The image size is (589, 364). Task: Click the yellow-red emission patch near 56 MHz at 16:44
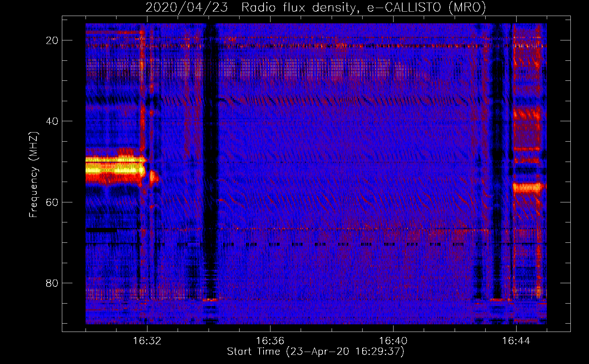tap(528, 188)
